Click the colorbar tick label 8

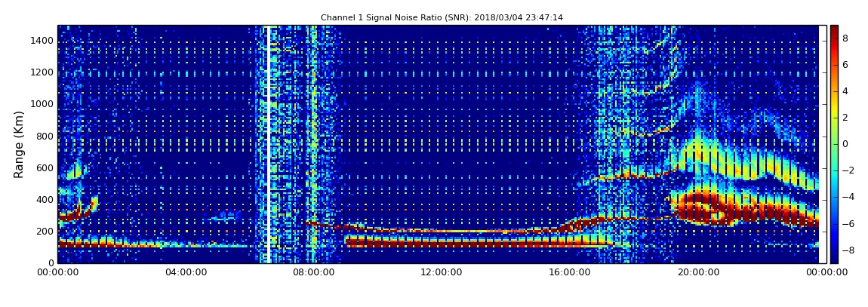[x=845, y=38]
